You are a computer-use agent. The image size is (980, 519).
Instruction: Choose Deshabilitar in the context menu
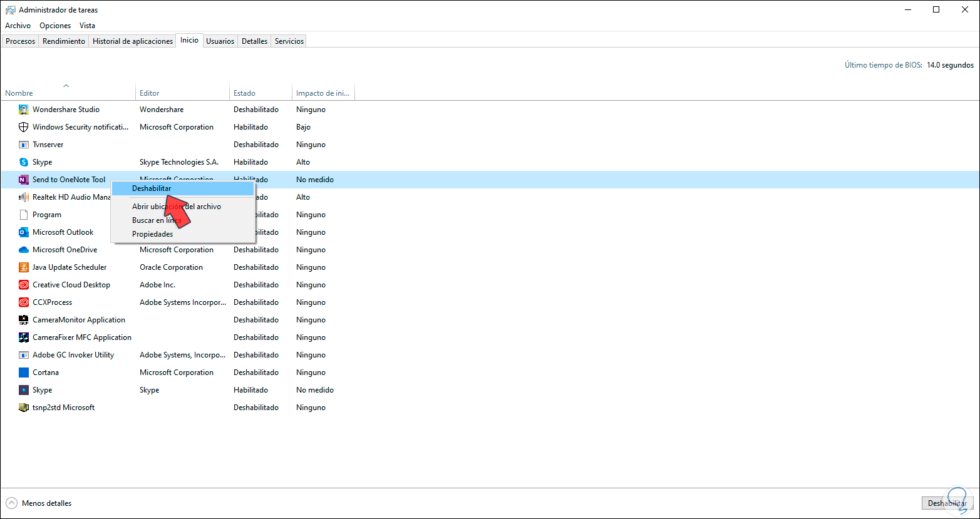click(183, 188)
